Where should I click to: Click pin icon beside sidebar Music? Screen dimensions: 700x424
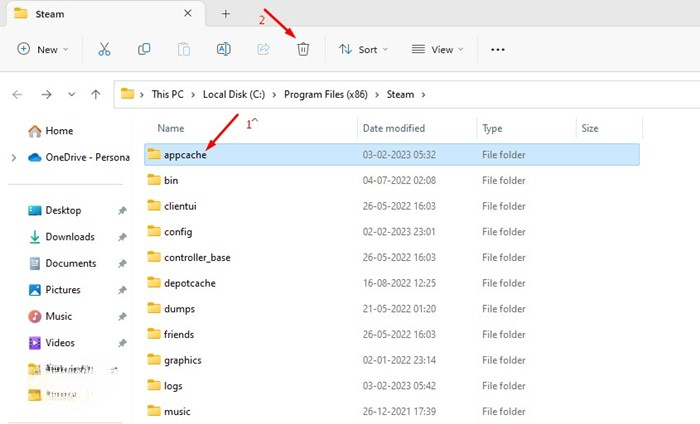point(122,316)
